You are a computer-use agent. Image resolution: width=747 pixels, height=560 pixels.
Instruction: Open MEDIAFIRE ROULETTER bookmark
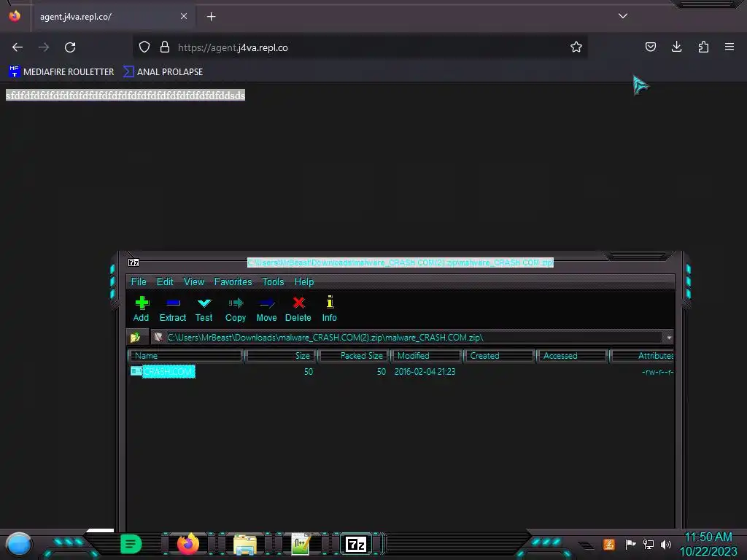tap(61, 72)
